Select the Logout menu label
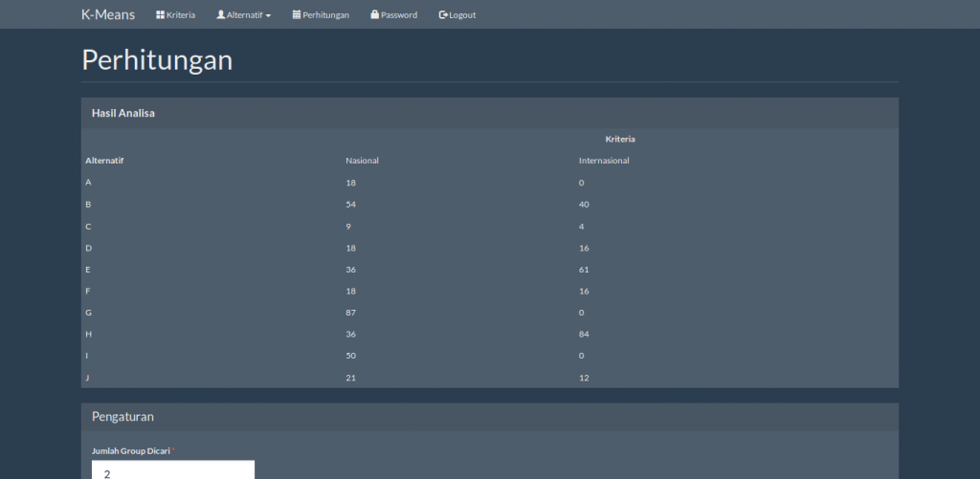The height and width of the screenshot is (479, 980). (462, 15)
